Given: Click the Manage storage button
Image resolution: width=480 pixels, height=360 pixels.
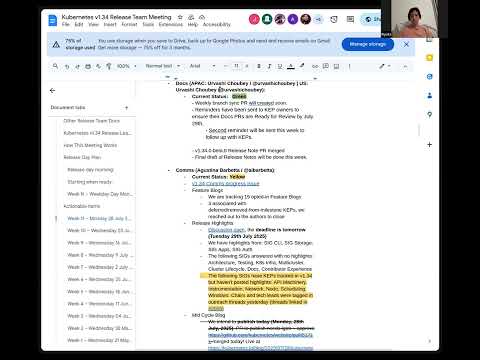Looking at the screenshot, I should coord(368,44).
